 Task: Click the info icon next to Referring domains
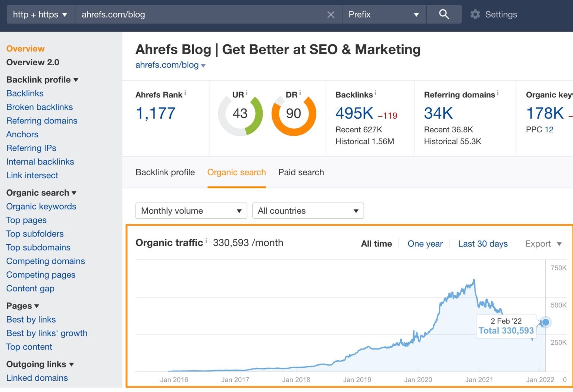(498, 92)
